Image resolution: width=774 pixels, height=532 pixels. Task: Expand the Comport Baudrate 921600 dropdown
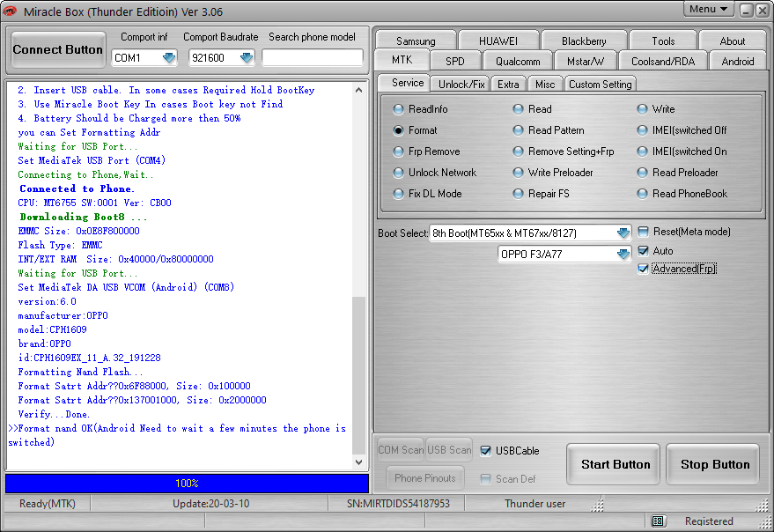pyautogui.click(x=247, y=58)
